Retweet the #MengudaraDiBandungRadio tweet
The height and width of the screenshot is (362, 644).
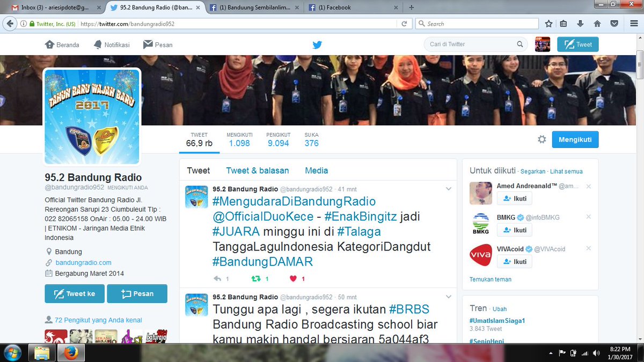(256, 278)
